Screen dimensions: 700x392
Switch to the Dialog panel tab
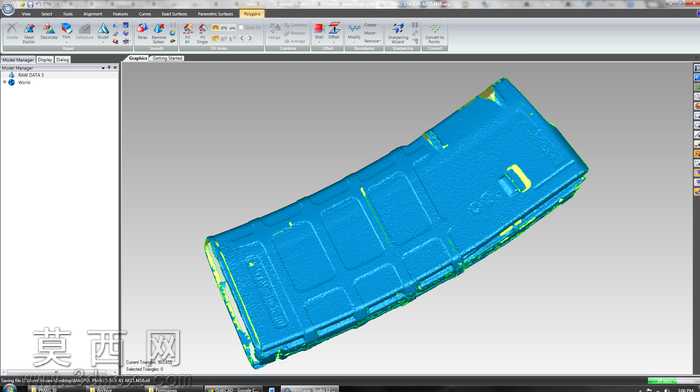(62, 59)
